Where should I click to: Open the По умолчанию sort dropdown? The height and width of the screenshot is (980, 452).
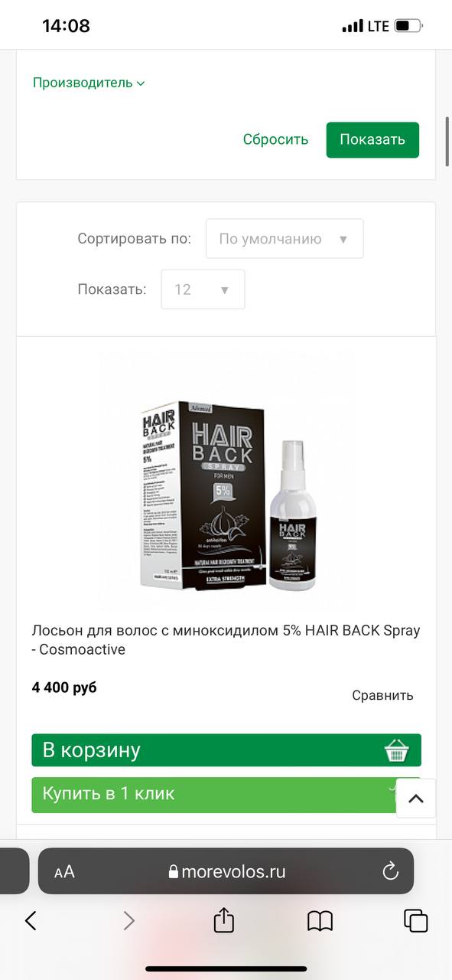(285, 239)
